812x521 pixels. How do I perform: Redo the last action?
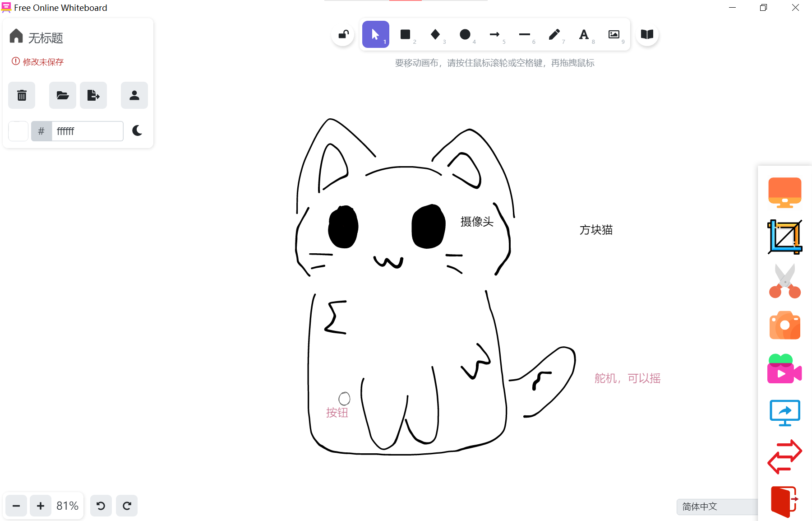[x=127, y=506]
